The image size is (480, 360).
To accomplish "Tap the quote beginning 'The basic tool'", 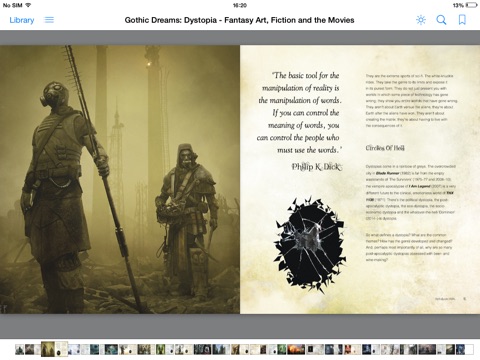I will point(299,113).
